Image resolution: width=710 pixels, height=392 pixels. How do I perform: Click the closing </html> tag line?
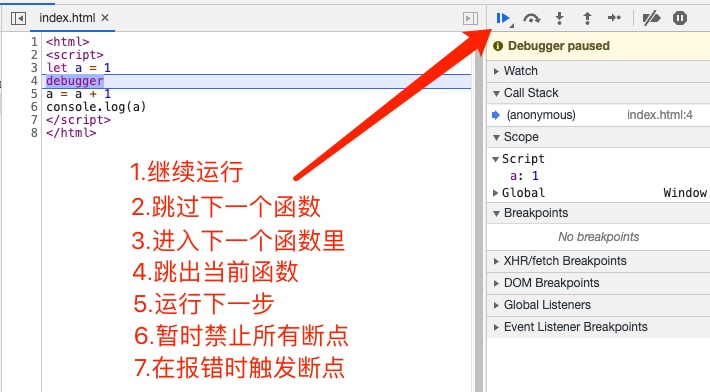pyautogui.click(x=71, y=133)
